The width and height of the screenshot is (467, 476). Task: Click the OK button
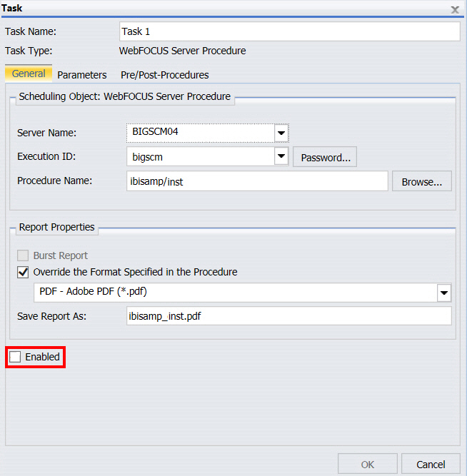pos(368,464)
